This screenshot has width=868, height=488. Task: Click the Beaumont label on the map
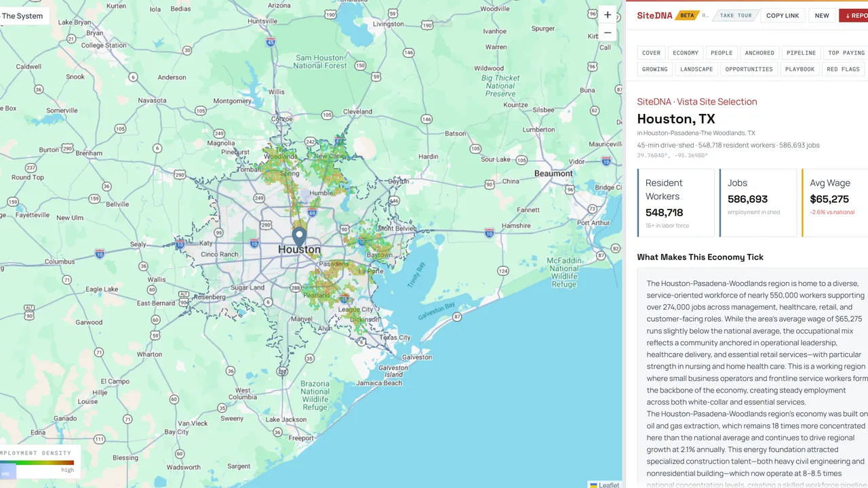553,174
